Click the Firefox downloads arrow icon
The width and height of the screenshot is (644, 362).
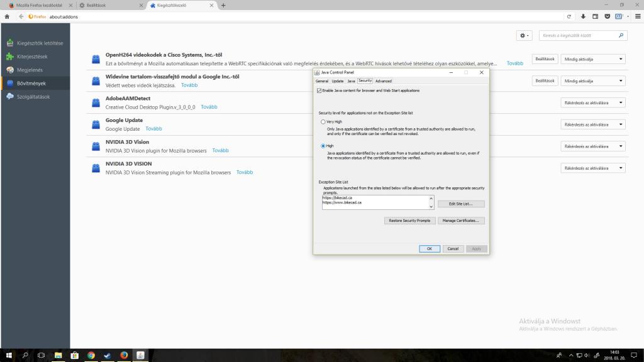pyautogui.click(x=583, y=16)
